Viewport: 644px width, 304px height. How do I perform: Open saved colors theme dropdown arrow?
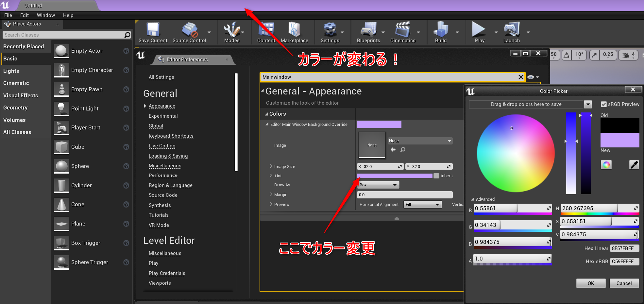point(588,104)
